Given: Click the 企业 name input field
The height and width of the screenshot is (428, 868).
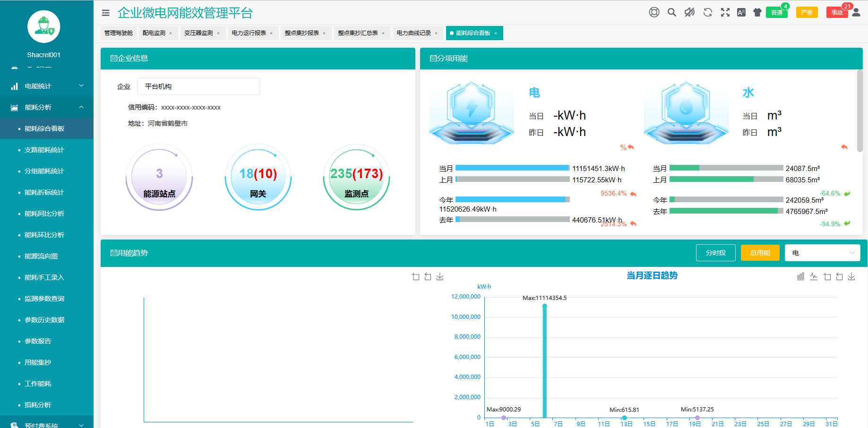Looking at the screenshot, I should 198,86.
